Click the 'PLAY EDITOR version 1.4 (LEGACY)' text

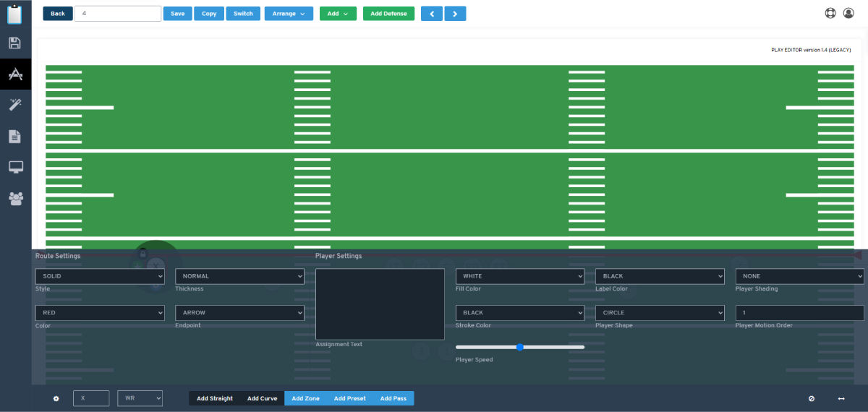pyautogui.click(x=811, y=50)
